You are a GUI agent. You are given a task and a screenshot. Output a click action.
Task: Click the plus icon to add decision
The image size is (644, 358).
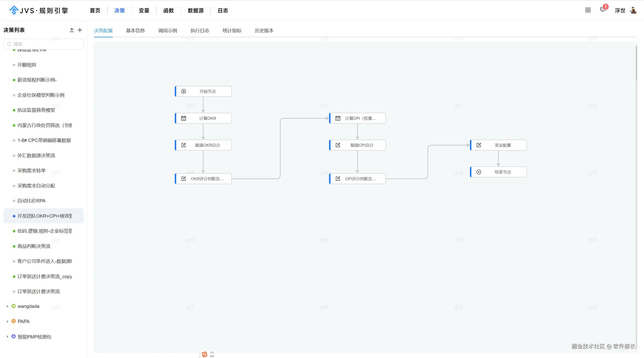[x=80, y=30]
